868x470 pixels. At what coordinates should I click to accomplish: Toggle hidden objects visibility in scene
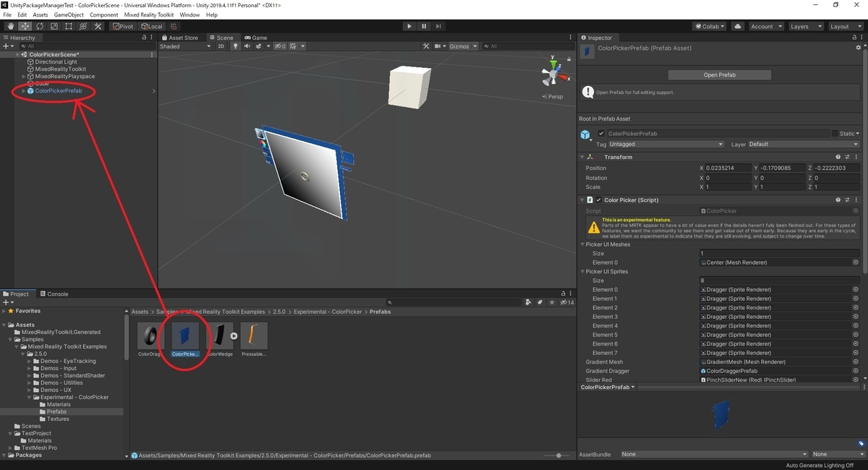[x=281, y=46]
